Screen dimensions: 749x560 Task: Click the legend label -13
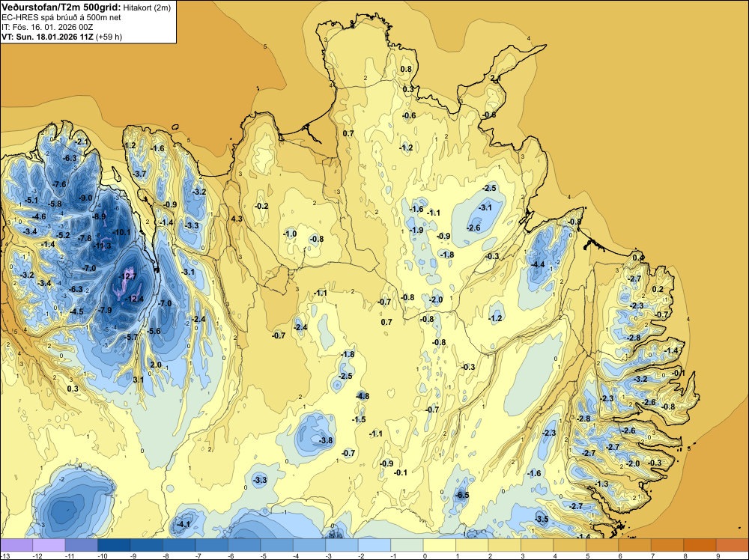click(x=4, y=556)
